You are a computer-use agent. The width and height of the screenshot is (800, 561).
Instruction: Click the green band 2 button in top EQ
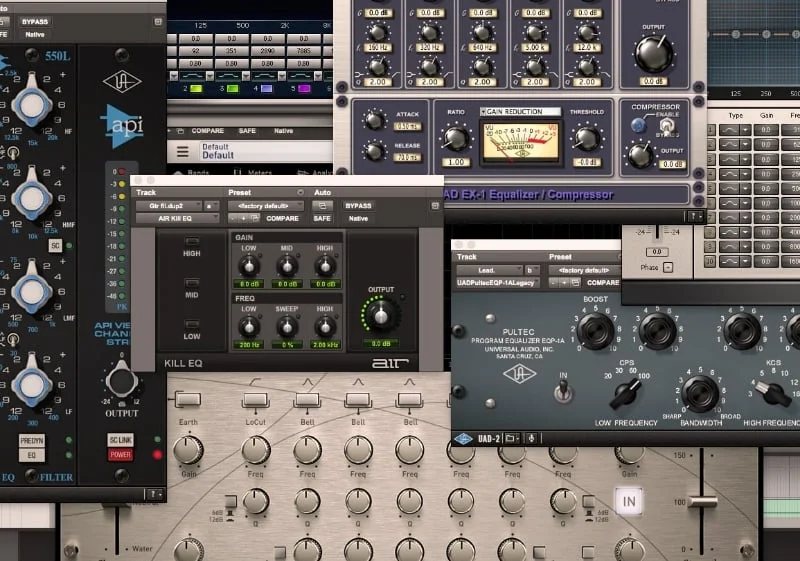(196, 89)
